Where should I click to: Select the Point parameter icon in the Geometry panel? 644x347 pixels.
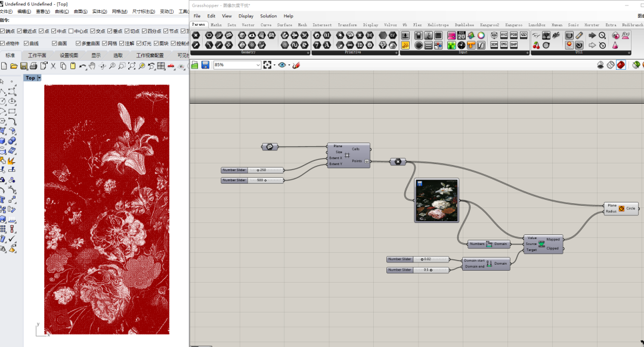point(196,36)
